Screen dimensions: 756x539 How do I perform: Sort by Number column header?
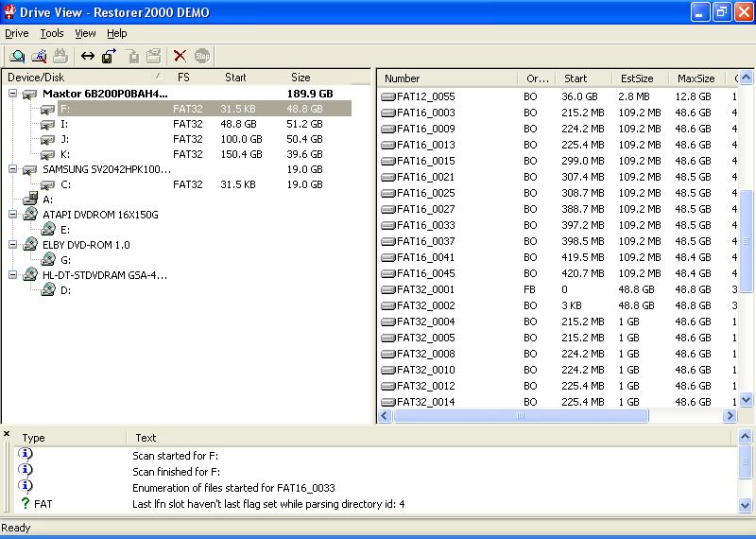click(448, 78)
